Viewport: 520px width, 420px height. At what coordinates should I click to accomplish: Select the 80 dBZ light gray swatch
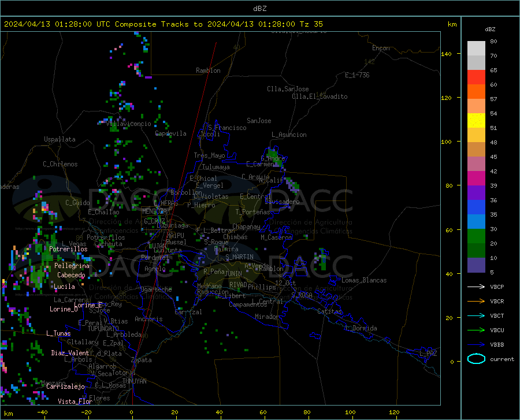pyautogui.click(x=476, y=48)
